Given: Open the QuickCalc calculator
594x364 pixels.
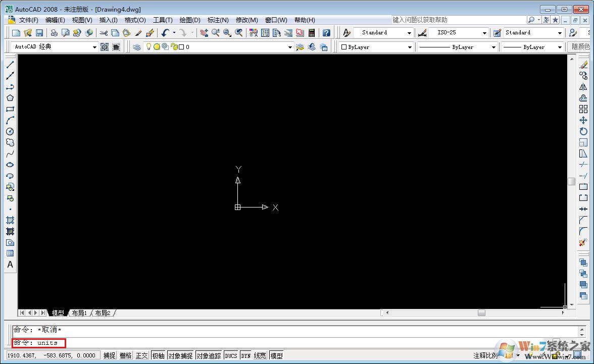Looking at the screenshot, I should click(x=311, y=33).
